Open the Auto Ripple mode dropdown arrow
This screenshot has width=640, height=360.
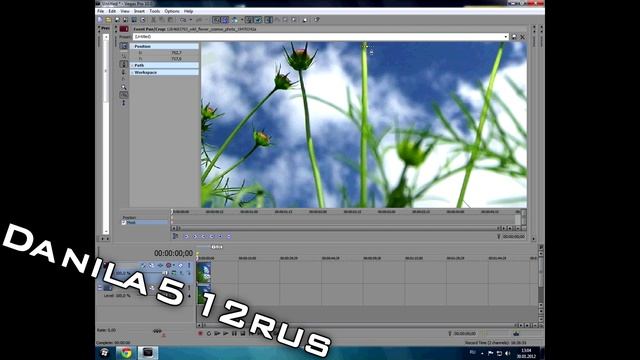[x=242, y=20]
